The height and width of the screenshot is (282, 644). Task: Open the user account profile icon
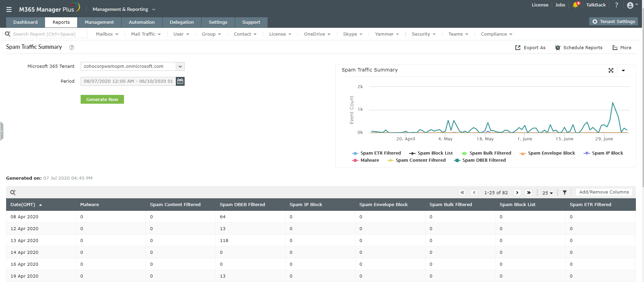(x=630, y=5)
